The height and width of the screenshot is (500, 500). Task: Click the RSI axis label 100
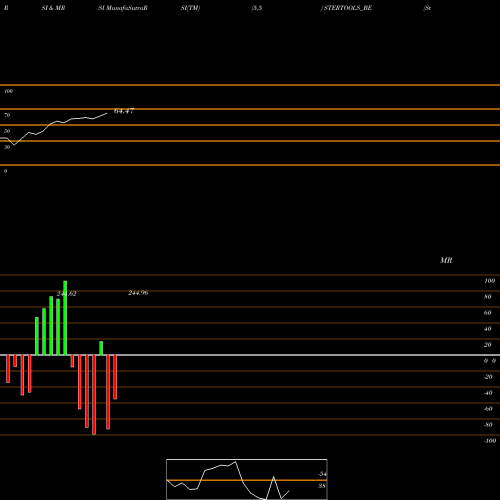(x=8, y=91)
